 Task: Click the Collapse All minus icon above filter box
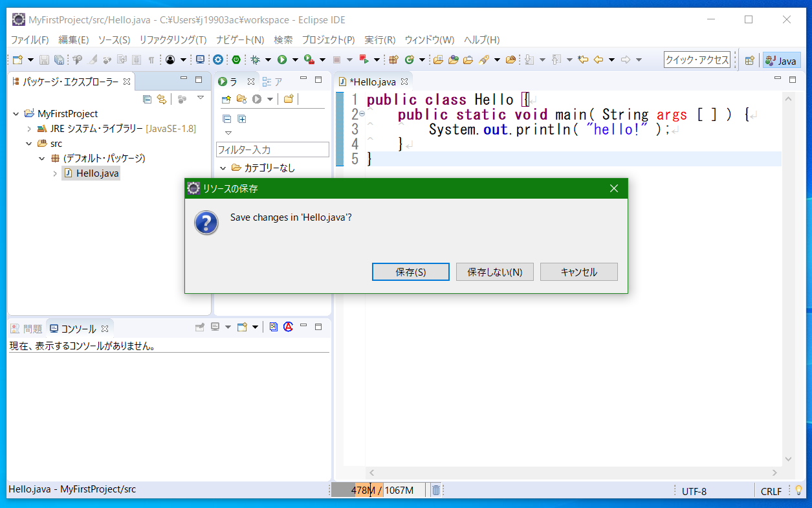(x=226, y=118)
